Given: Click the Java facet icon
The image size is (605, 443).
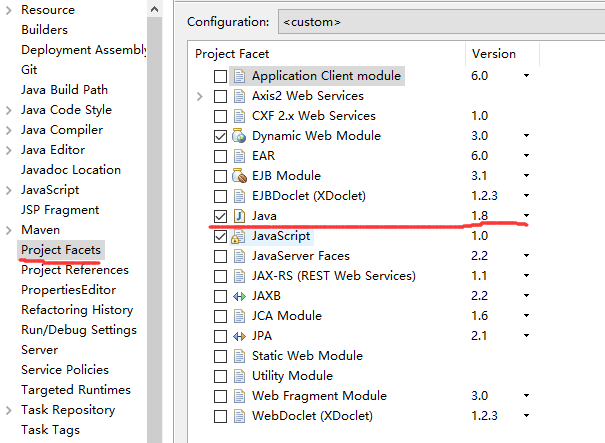Looking at the screenshot, I should [x=239, y=216].
